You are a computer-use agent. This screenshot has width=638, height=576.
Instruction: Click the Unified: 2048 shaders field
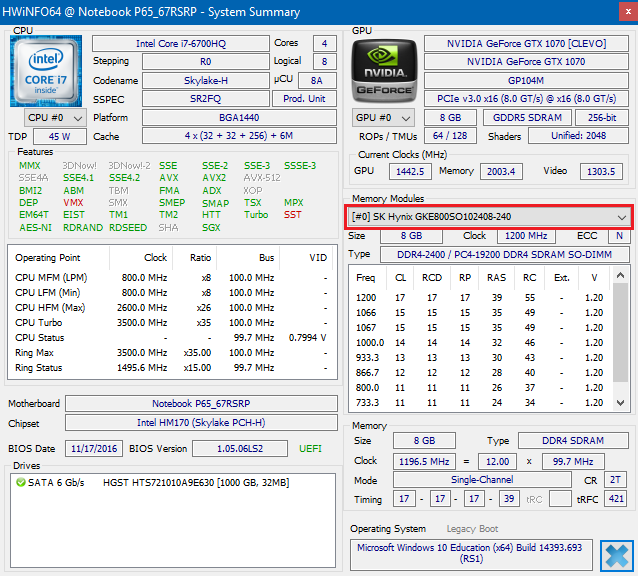pyautogui.click(x=579, y=136)
